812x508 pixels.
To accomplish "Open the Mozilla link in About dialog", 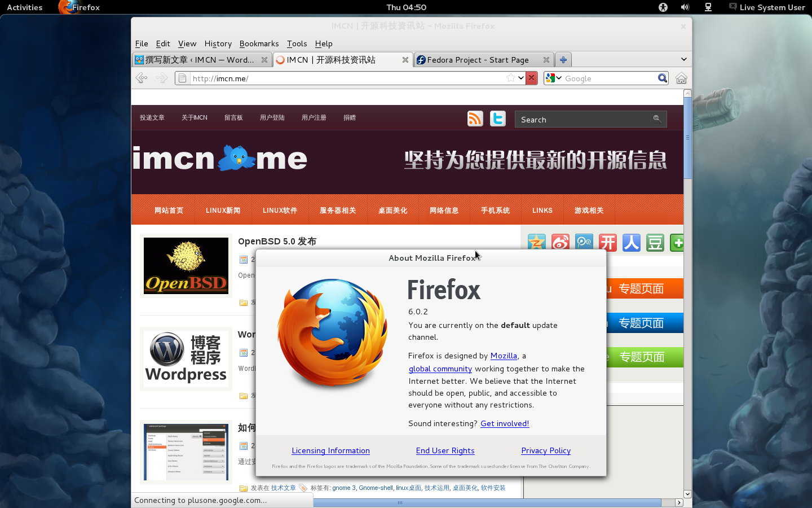I will coord(504,356).
